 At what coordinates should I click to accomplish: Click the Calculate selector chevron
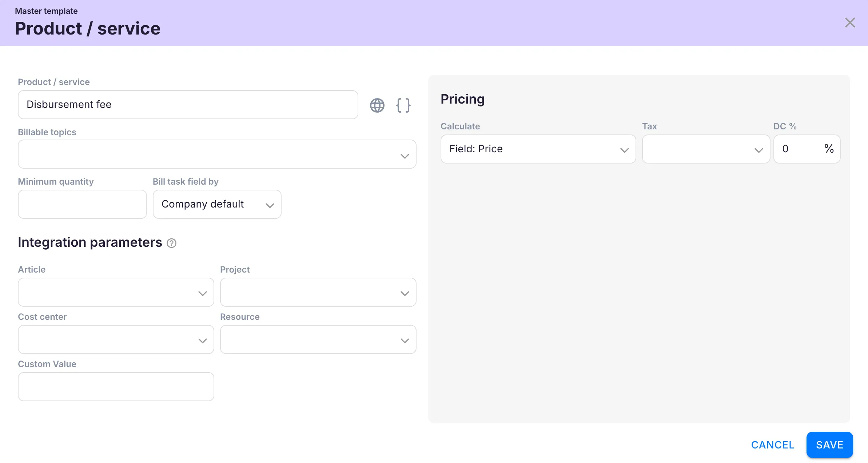pyautogui.click(x=625, y=149)
